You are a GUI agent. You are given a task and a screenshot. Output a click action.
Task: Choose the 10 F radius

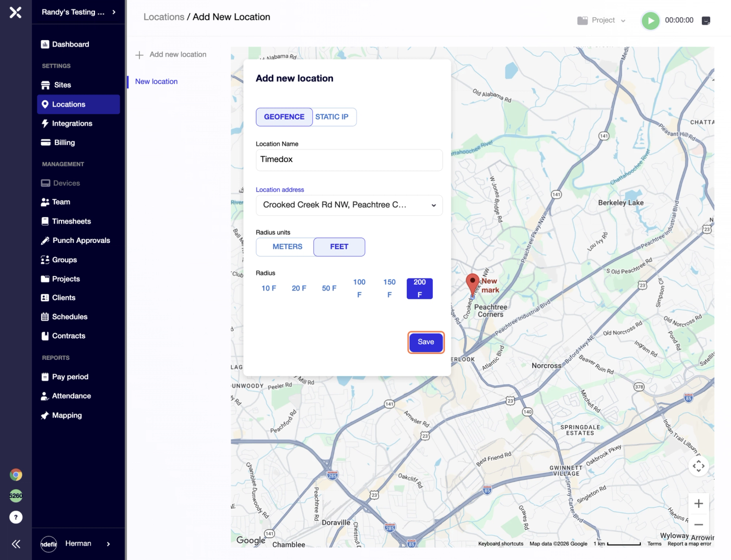[269, 288]
